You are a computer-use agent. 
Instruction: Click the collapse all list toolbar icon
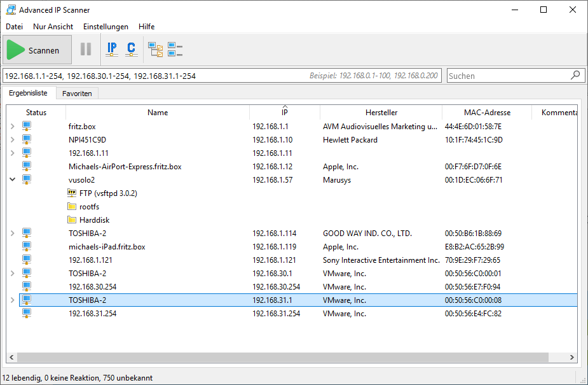pos(175,49)
